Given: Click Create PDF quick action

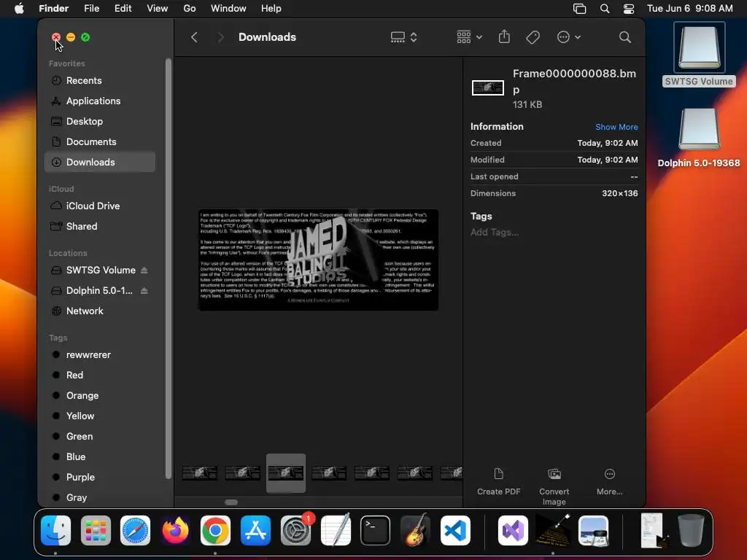Looking at the screenshot, I should click(x=498, y=481).
